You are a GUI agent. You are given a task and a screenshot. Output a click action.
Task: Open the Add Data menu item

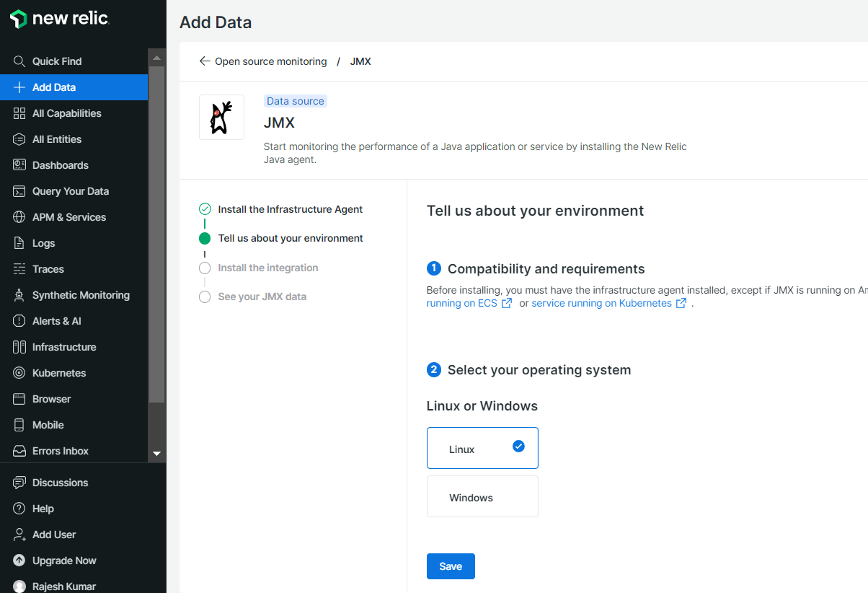pos(54,87)
